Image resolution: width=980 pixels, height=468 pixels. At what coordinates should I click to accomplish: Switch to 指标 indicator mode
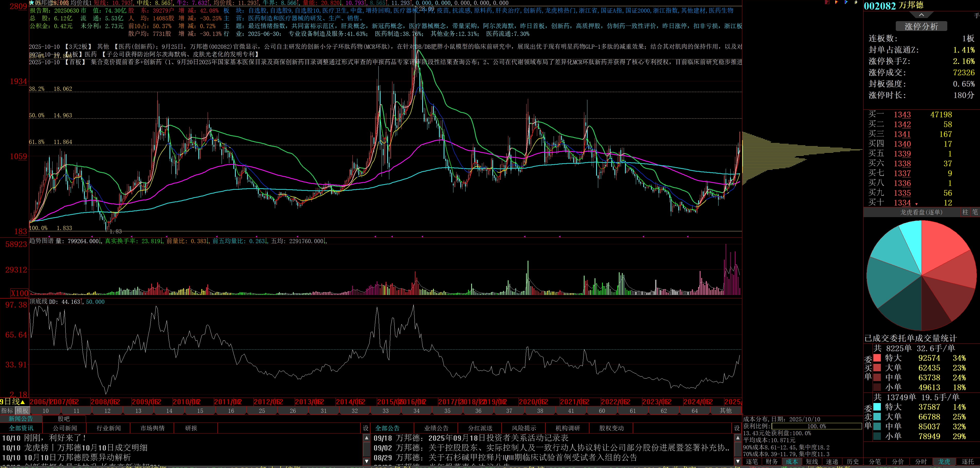point(7,410)
